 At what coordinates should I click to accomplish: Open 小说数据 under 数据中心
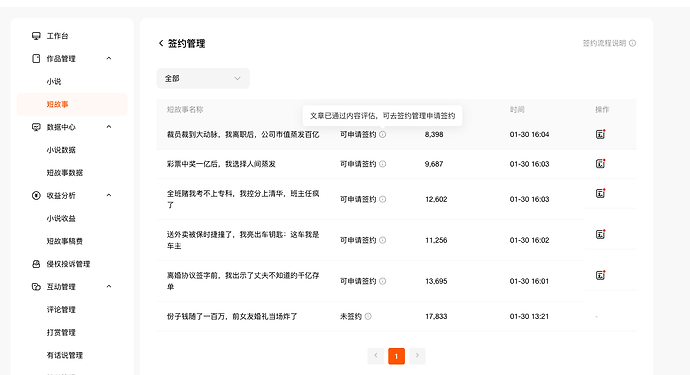point(61,150)
